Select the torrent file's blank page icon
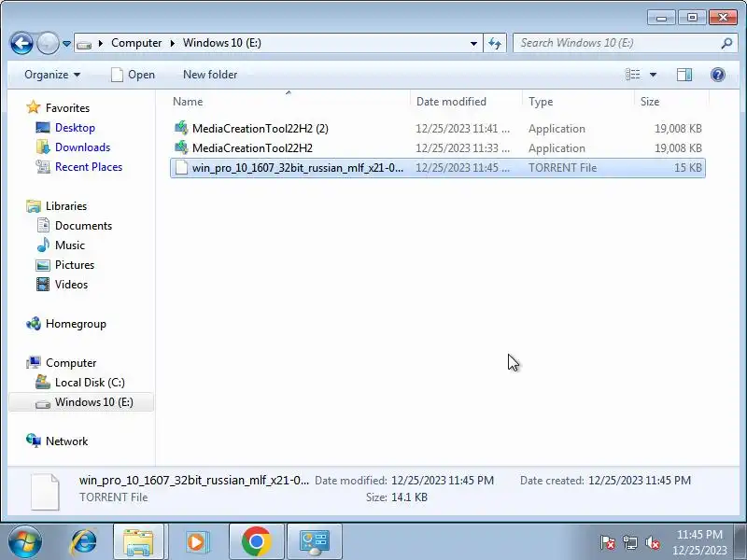This screenshot has width=747, height=560. click(x=181, y=168)
